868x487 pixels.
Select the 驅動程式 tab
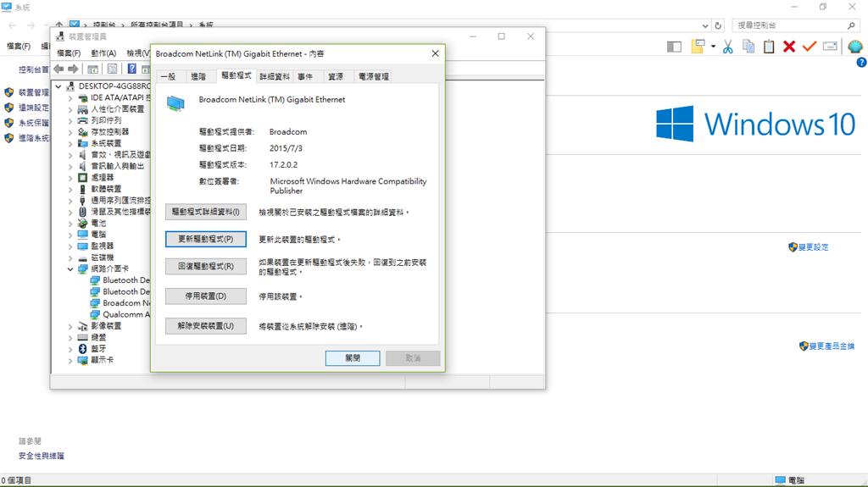236,76
